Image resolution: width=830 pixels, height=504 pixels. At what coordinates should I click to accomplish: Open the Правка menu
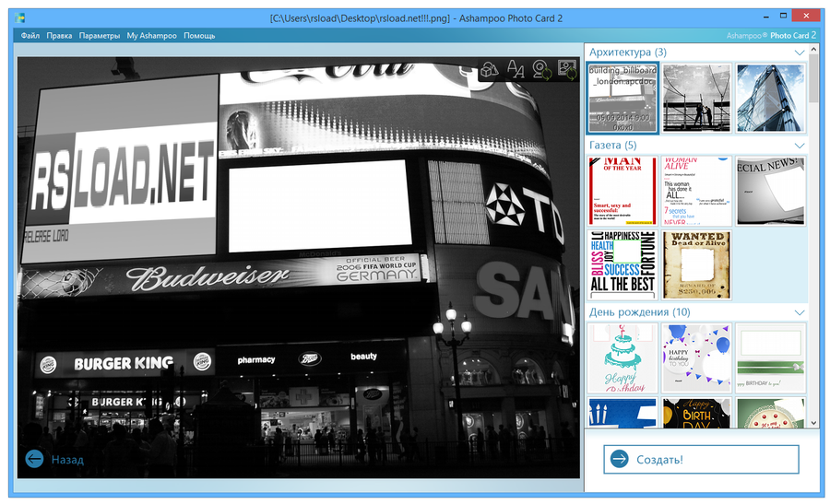click(59, 35)
